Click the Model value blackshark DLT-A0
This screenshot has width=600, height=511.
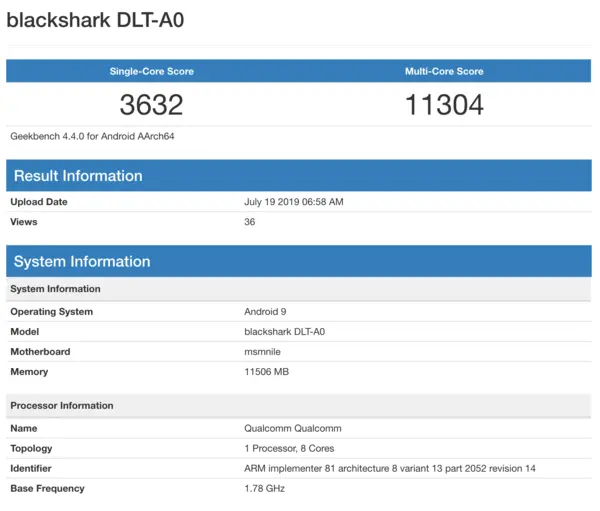[287, 332]
